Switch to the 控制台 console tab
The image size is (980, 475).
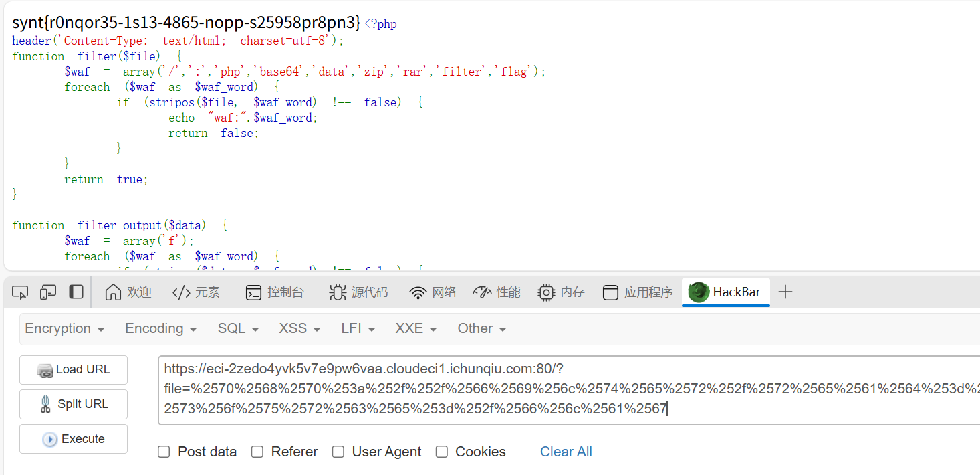pyautogui.click(x=275, y=292)
